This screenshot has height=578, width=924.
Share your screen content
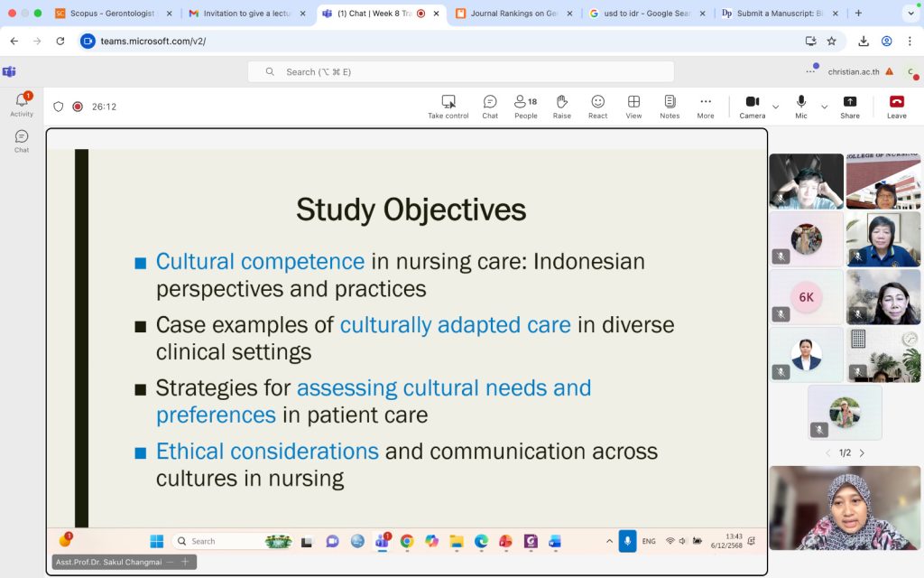849,106
